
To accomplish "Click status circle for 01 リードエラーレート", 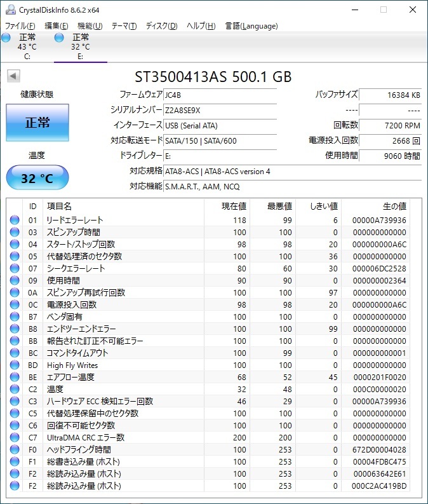I will click(15, 220).
